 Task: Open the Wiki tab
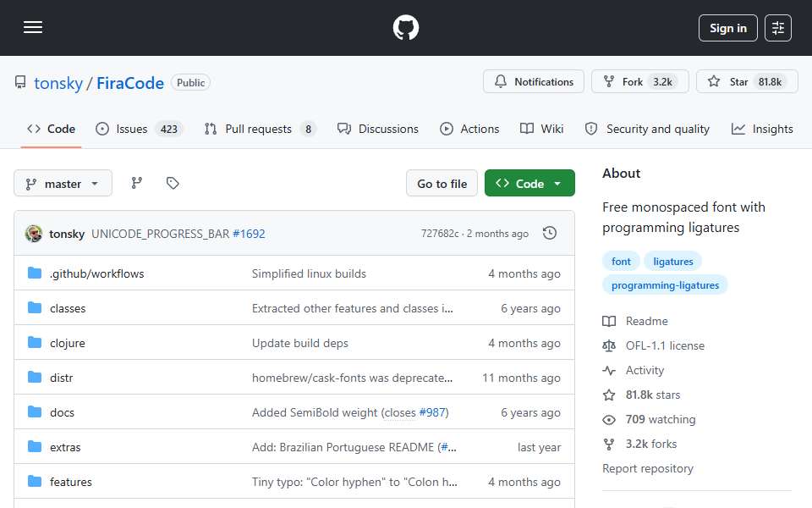click(x=541, y=129)
